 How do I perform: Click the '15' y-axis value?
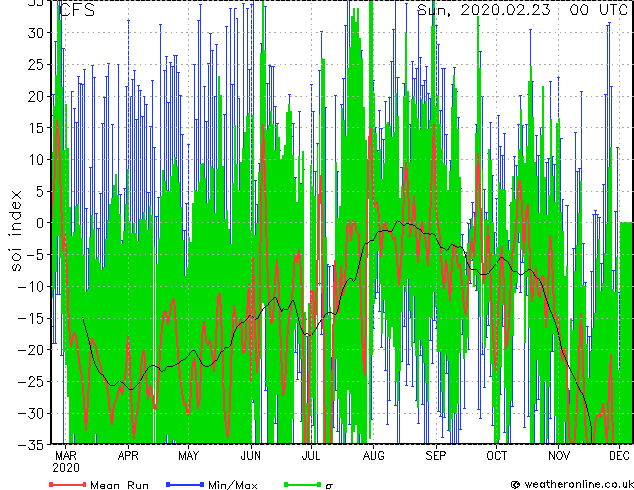point(36,128)
